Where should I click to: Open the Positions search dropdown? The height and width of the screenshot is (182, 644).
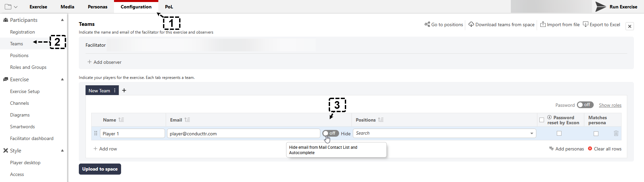tap(531, 133)
